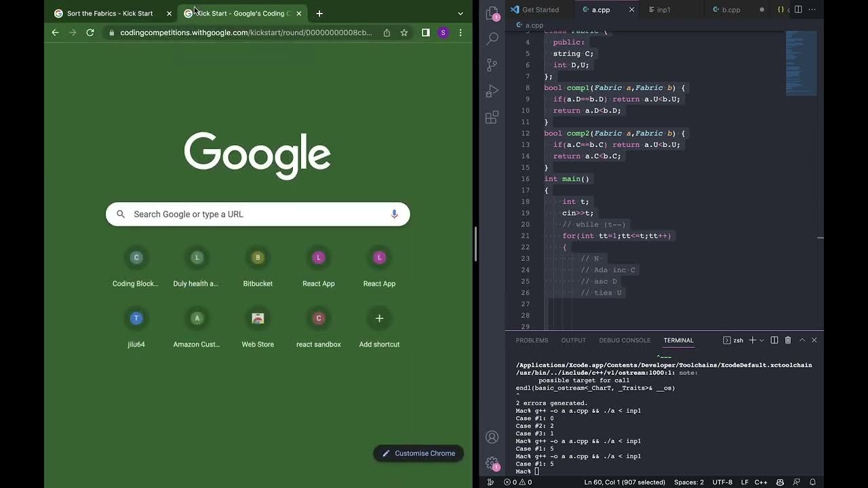Image resolution: width=868 pixels, height=488 pixels.
Task: Split the editor to the right
Action: point(798,9)
